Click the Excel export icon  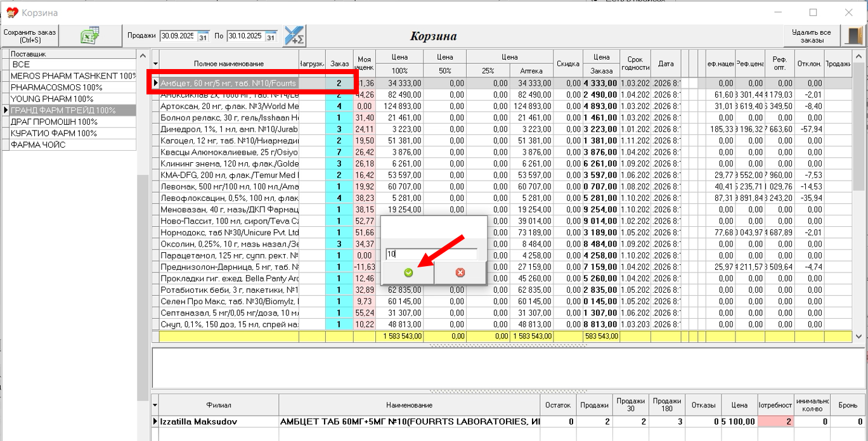tap(89, 36)
